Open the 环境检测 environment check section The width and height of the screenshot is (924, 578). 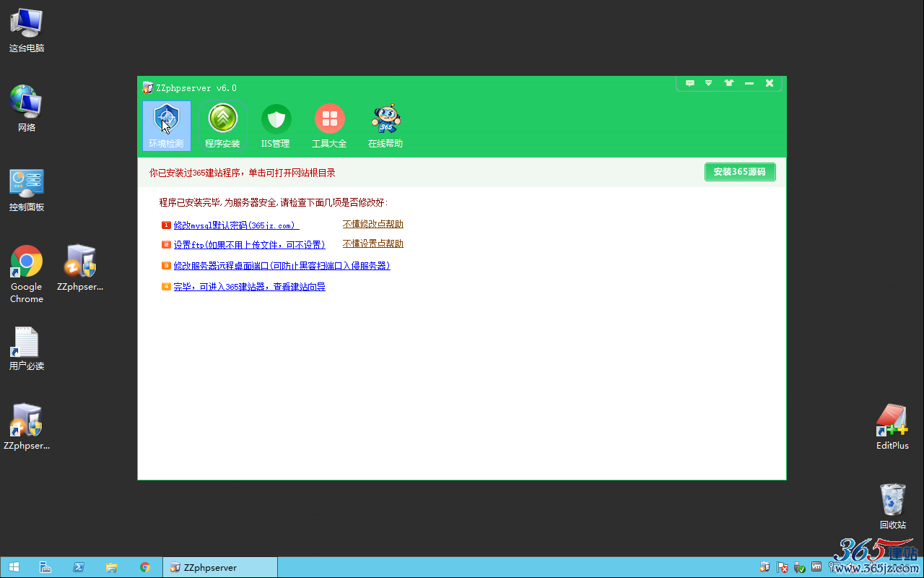(x=167, y=126)
